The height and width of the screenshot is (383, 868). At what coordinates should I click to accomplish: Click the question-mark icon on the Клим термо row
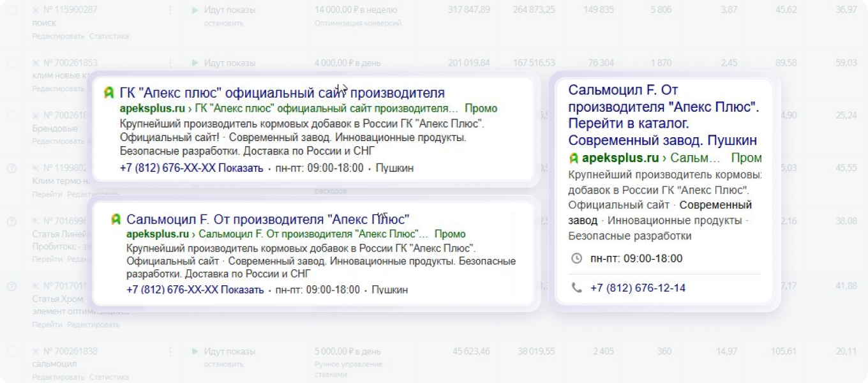(x=11, y=169)
